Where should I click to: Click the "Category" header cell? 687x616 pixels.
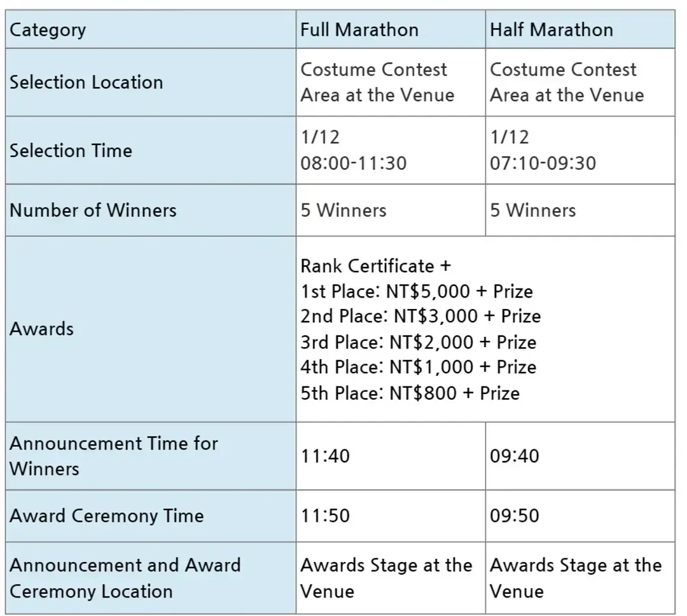pyautogui.click(x=48, y=30)
